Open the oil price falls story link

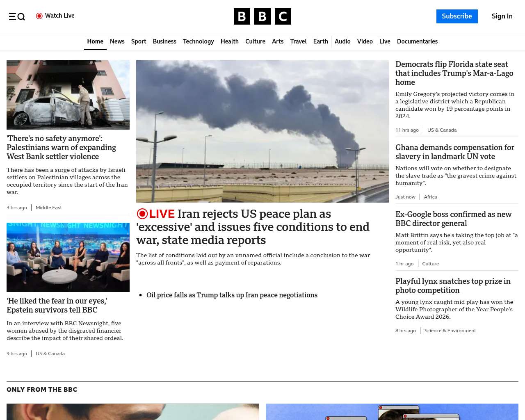[232, 295]
